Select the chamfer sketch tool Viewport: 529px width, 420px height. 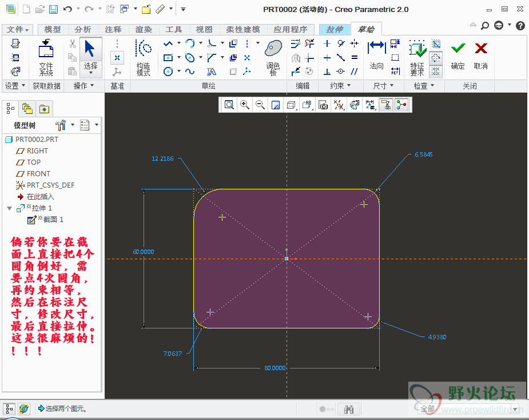point(212,58)
